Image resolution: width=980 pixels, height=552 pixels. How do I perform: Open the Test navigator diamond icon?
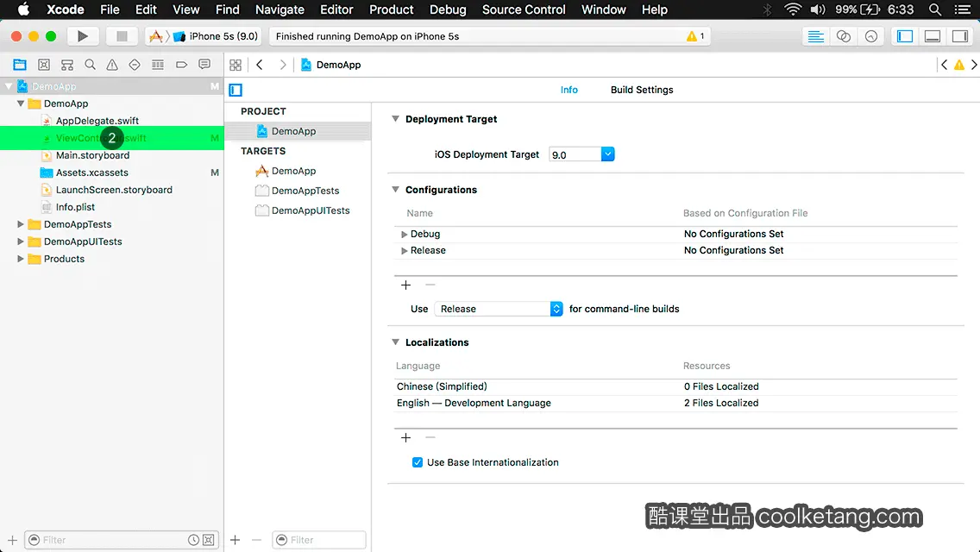pyautogui.click(x=135, y=65)
